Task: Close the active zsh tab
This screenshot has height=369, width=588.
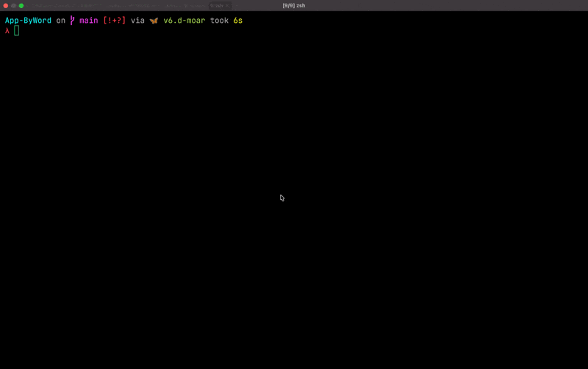Action: point(228,5)
